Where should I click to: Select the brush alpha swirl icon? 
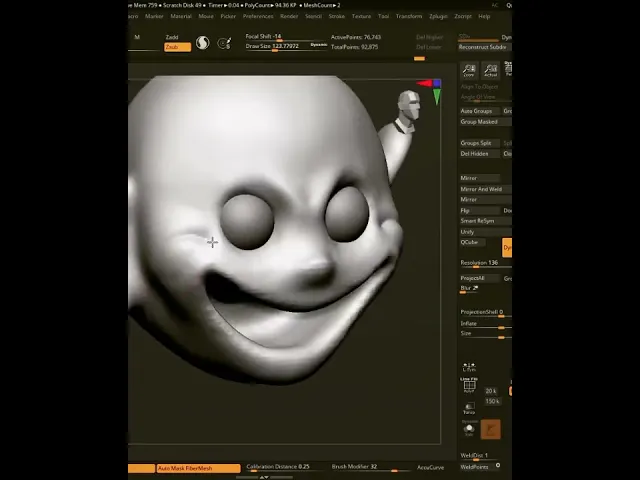pyautogui.click(x=202, y=42)
